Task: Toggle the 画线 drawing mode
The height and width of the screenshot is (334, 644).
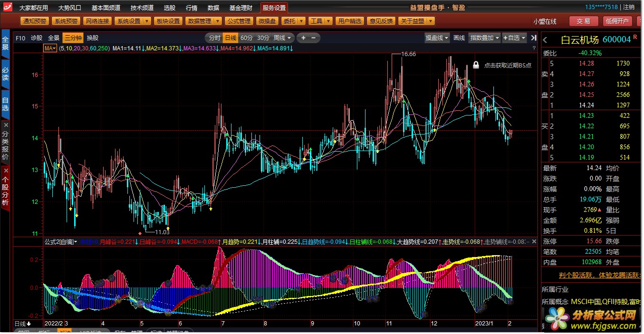Action: 459,38
